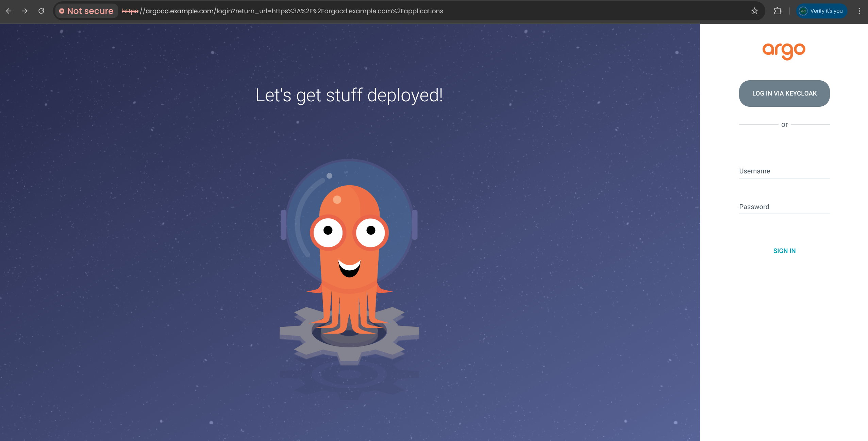Click the Verify it's you profile chip
The height and width of the screenshot is (441, 868).
[x=822, y=11]
